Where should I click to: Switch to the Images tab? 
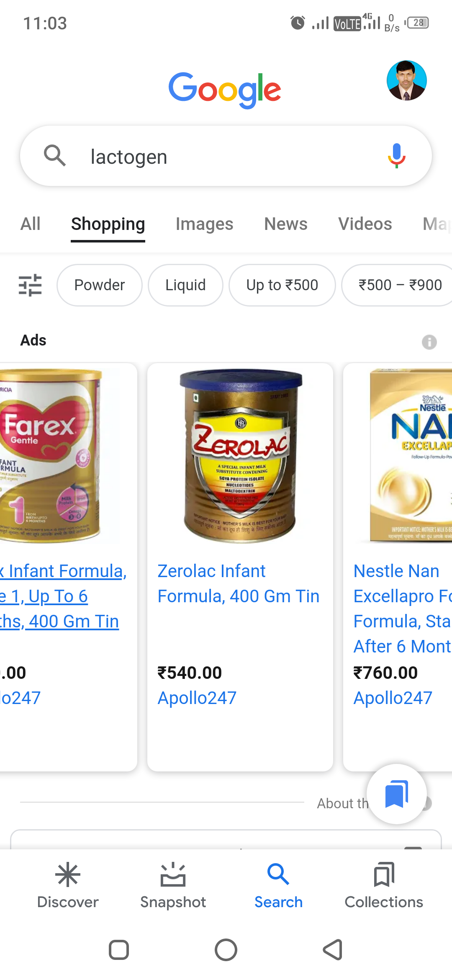(x=204, y=224)
